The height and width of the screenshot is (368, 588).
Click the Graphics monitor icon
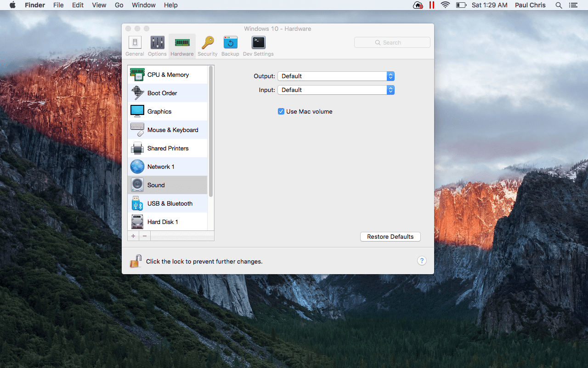click(x=137, y=111)
